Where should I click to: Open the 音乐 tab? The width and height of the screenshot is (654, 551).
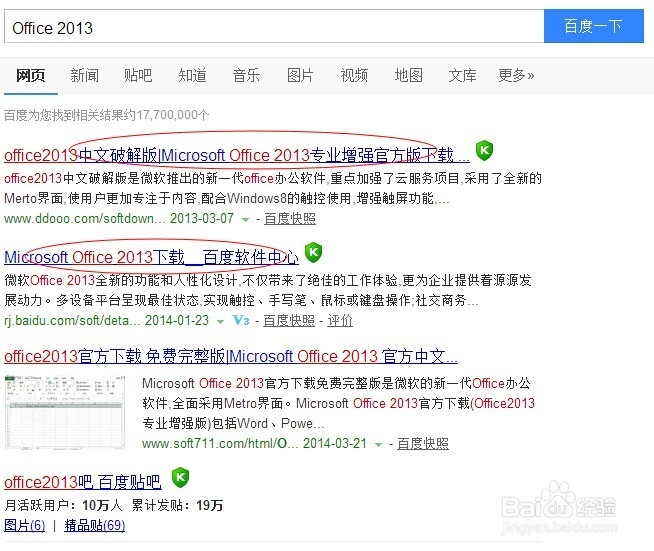click(246, 75)
